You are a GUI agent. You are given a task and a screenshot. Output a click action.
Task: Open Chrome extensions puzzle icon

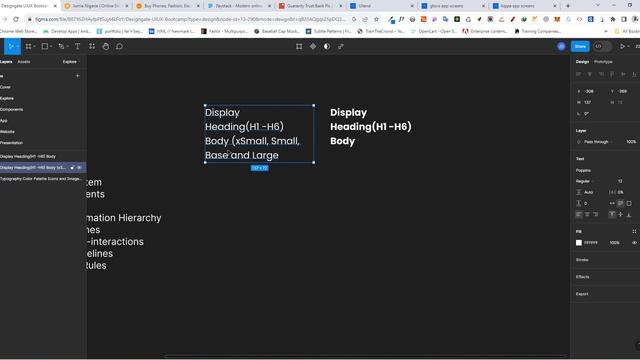613,19
